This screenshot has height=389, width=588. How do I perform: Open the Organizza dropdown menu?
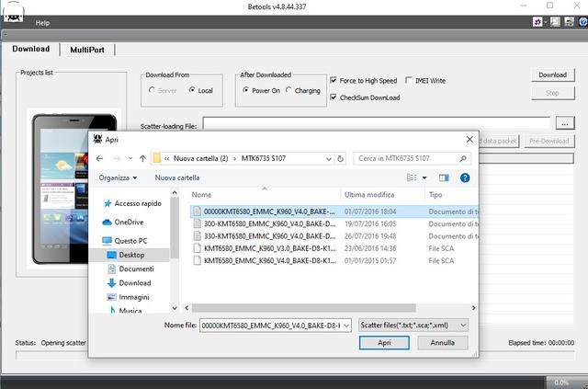[118, 177]
